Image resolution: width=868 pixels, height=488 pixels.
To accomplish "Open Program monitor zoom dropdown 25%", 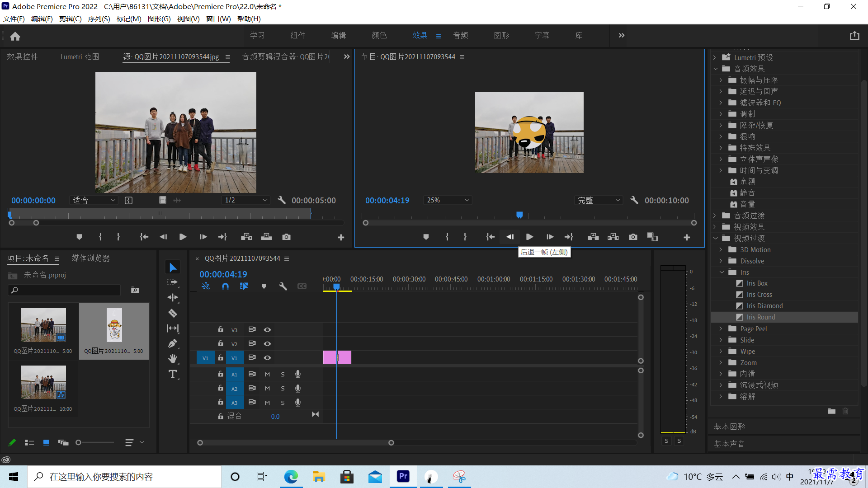I will coord(448,200).
